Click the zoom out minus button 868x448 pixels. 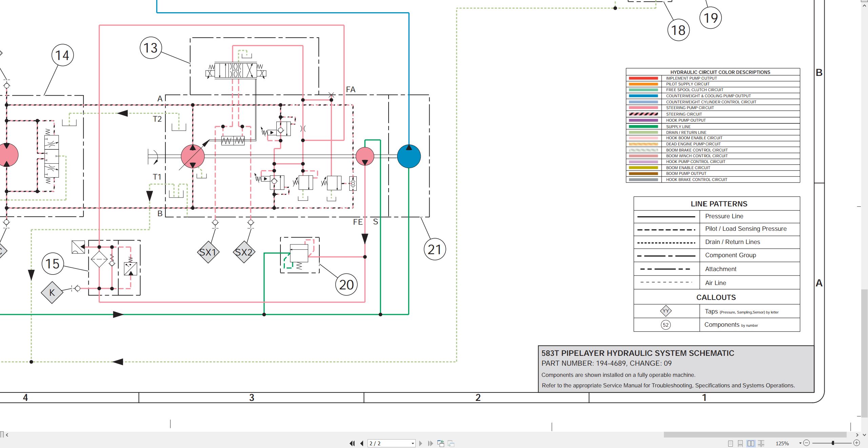tap(807, 443)
